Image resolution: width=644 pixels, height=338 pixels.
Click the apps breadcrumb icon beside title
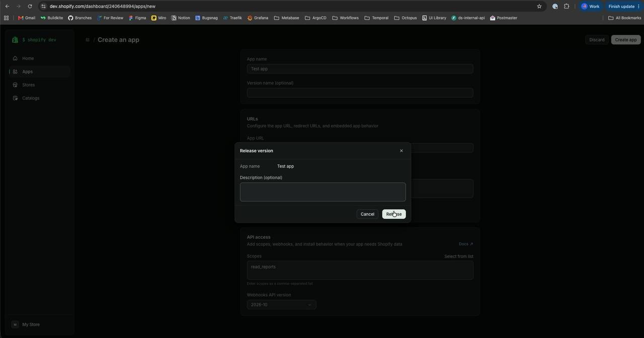[x=88, y=40]
